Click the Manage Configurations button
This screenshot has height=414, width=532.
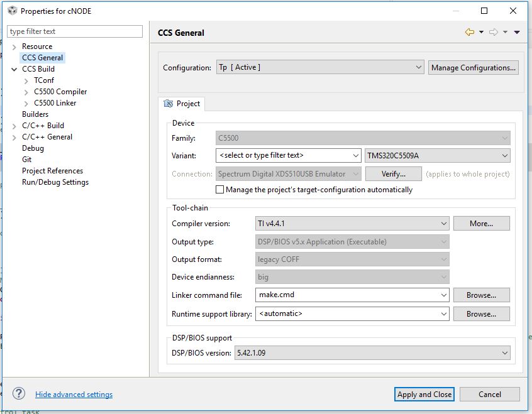click(474, 67)
